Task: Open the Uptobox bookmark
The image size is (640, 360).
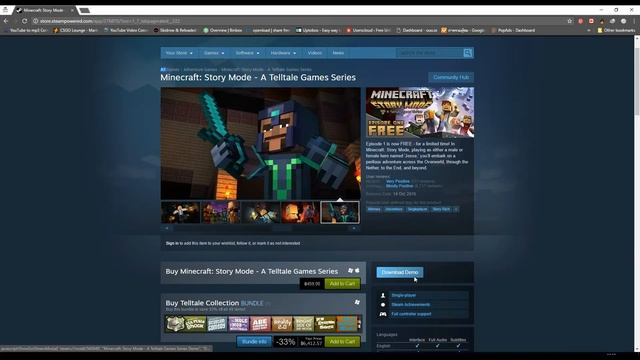Action: click(x=318, y=30)
